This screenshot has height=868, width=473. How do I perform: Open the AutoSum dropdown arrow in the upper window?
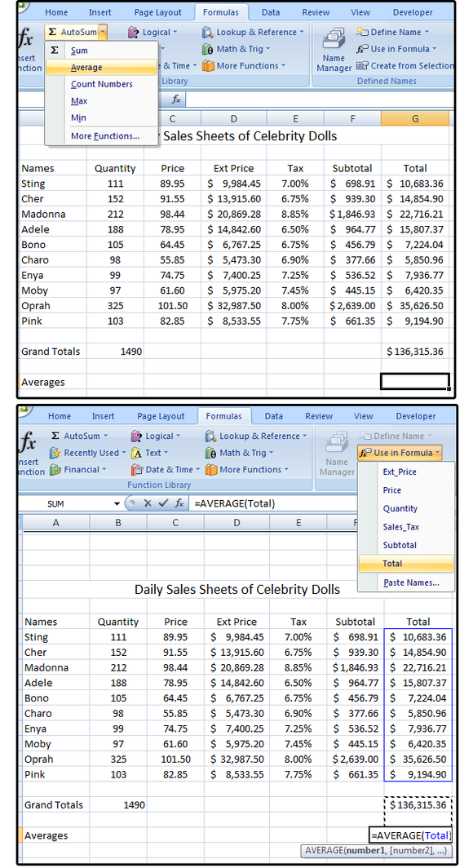(x=103, y=32)
